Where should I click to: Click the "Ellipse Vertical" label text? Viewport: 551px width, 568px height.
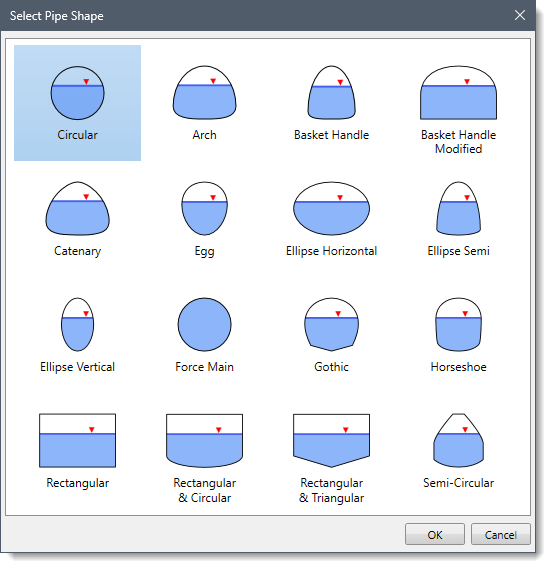tap(78, 367)
